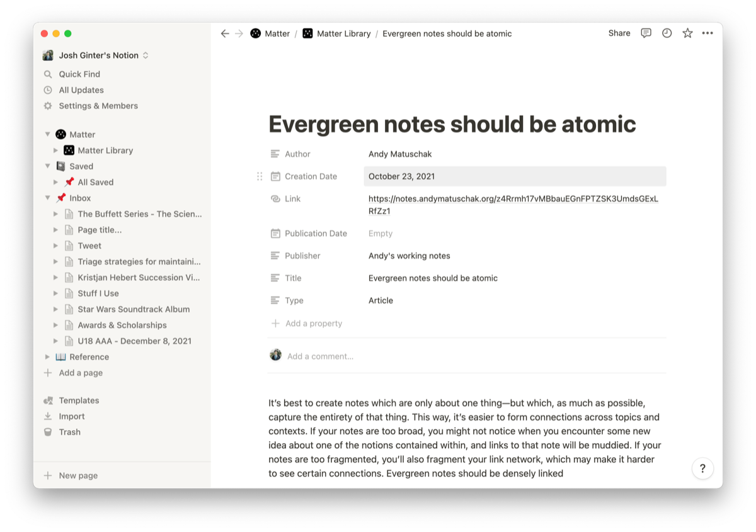Click the Saved page book icon
The image size is (756, 532).
[60, 166]
